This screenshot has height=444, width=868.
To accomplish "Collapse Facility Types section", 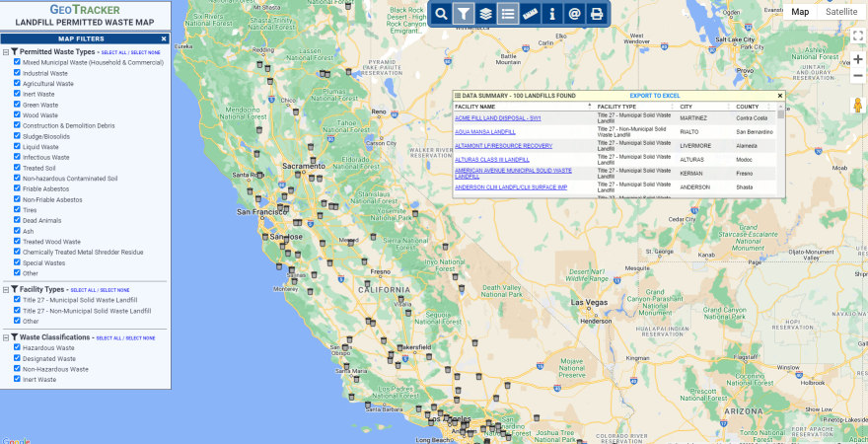I will [x=6, y=289].
